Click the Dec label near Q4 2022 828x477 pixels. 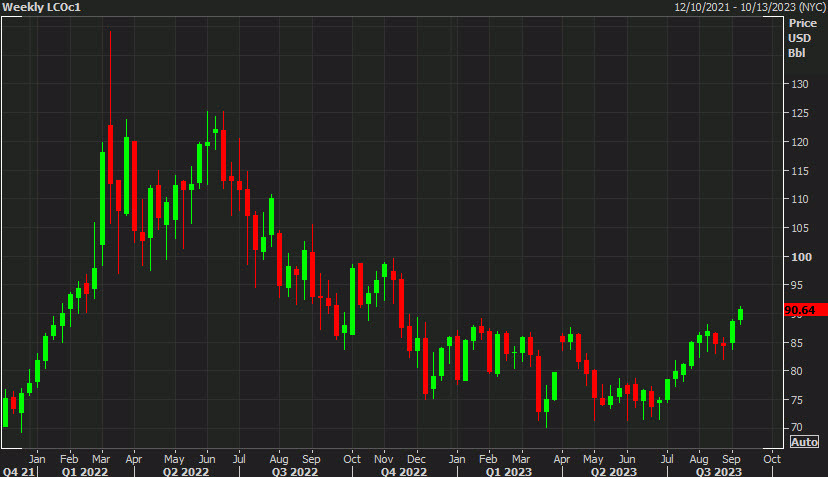coord(416,459)
